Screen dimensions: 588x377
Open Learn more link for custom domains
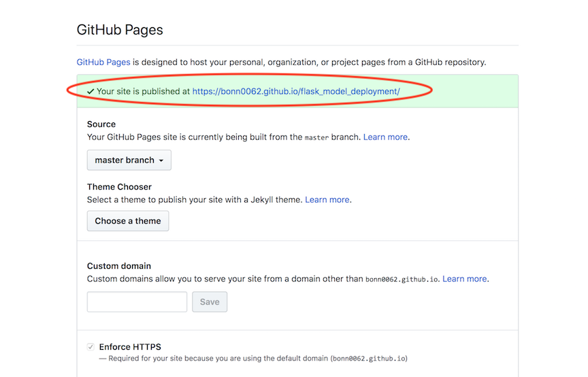(465, 278)
